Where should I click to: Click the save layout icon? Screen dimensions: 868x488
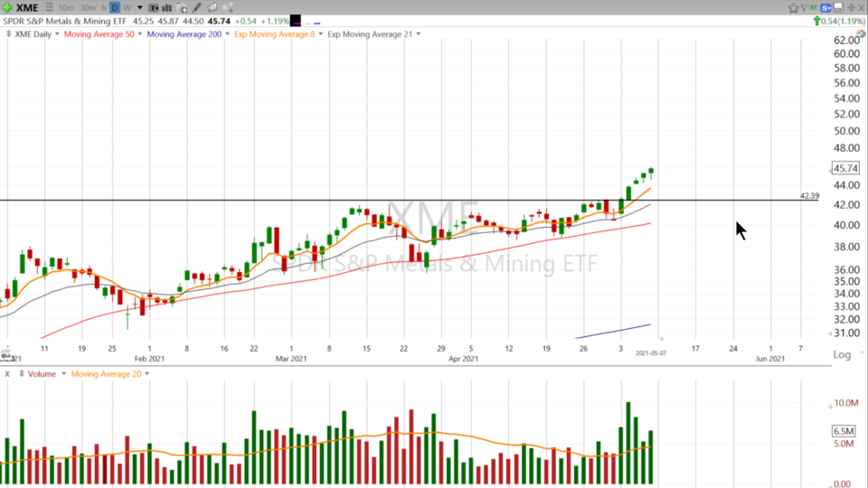tap(839, 8)
